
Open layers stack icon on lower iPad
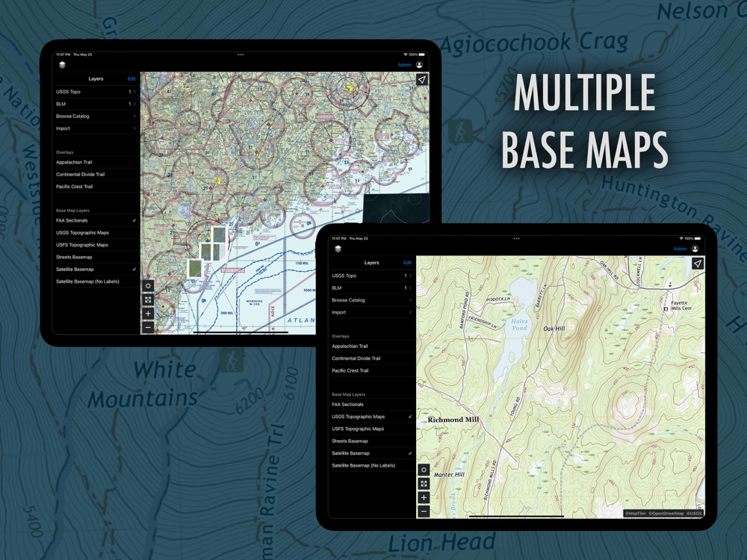pos(338,249)
